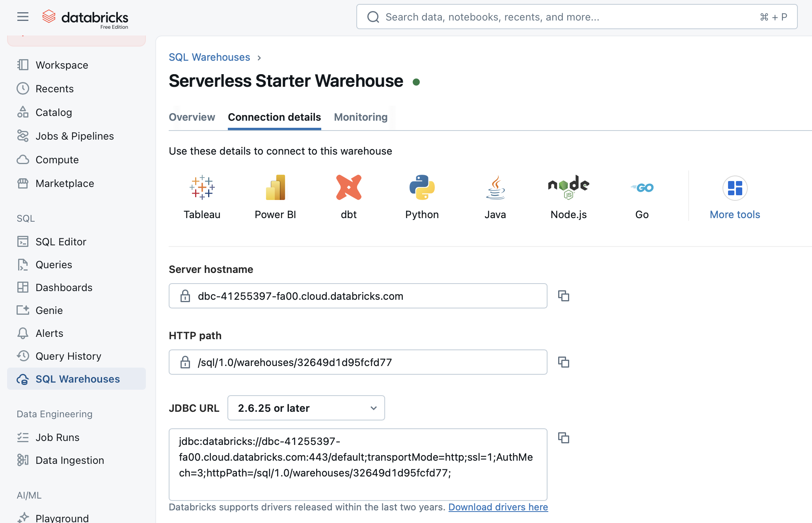Image resolution: width=812 pixels, height=523 pixels.
Task: Navigate to Query History in the sidebar
Action: (x=68, y=356)
